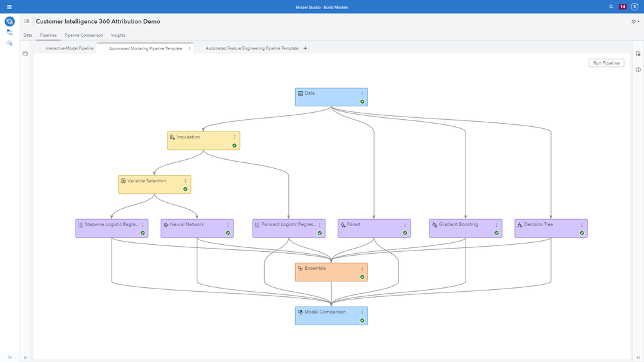Click the Imputation node success checkmark

(235, 146)
